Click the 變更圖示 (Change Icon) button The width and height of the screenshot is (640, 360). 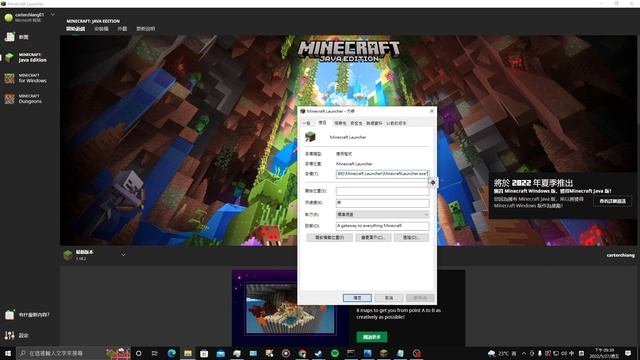pos(373,238)
